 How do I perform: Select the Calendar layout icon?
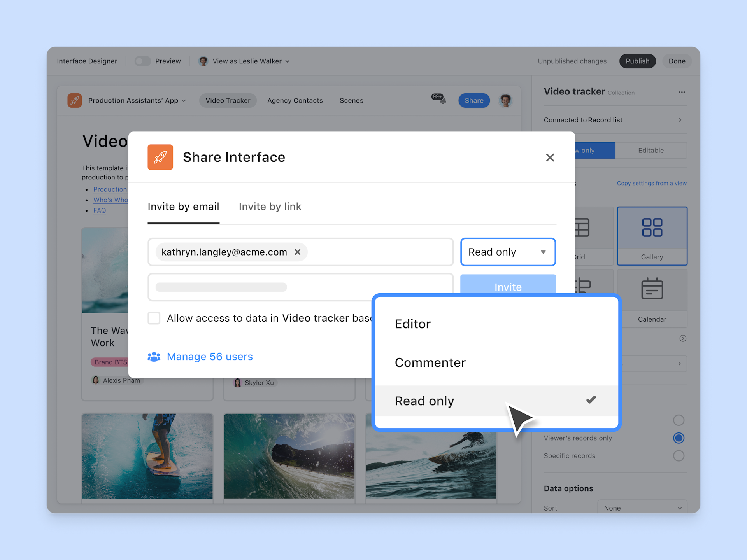tap(652, 289)
